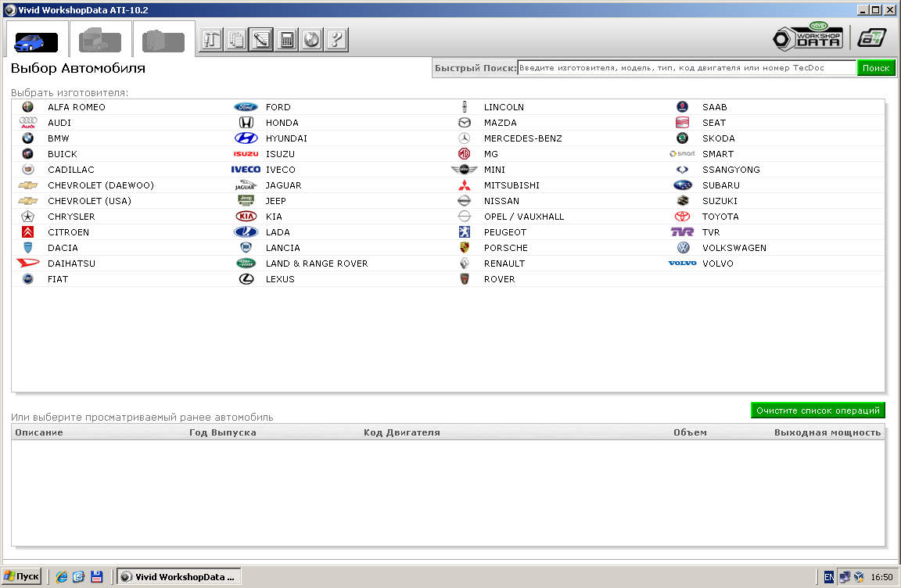This screenshot has width=901, height=588.
Task: Choose the Toyota logo icon
Action: (682, 217)
